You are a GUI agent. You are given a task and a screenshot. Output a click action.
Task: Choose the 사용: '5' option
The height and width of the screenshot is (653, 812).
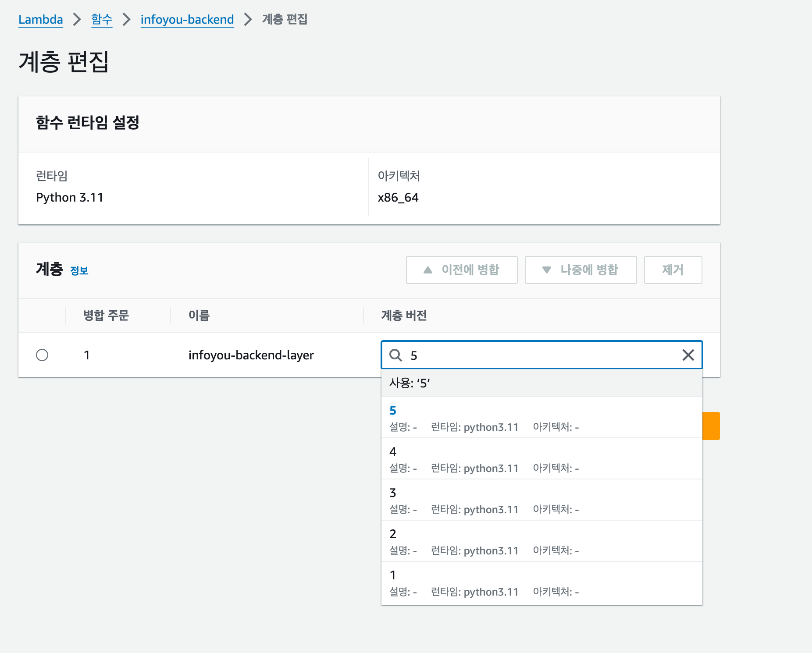(541, 383)
